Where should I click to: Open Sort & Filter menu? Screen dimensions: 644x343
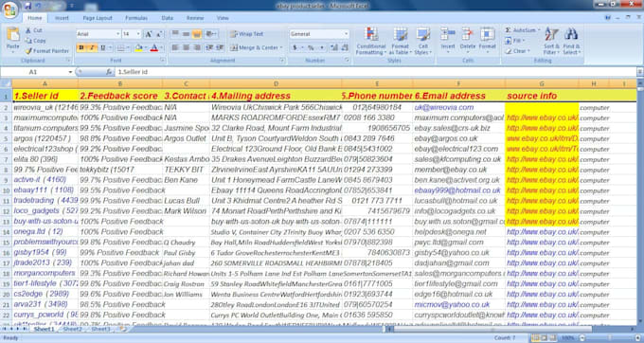pos(551,41)
